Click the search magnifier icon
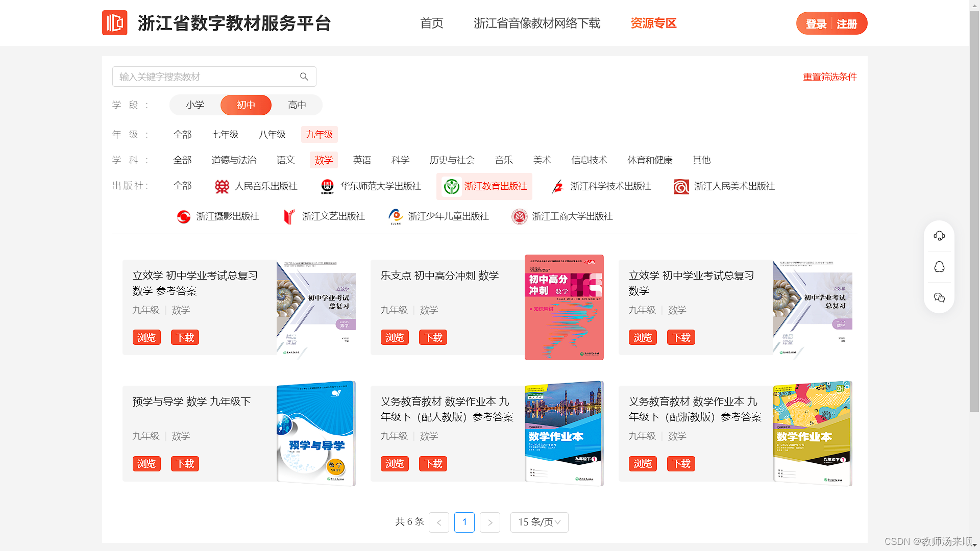Screen dimensions: 980x551 pyautogui.click(x=304, y=77)
